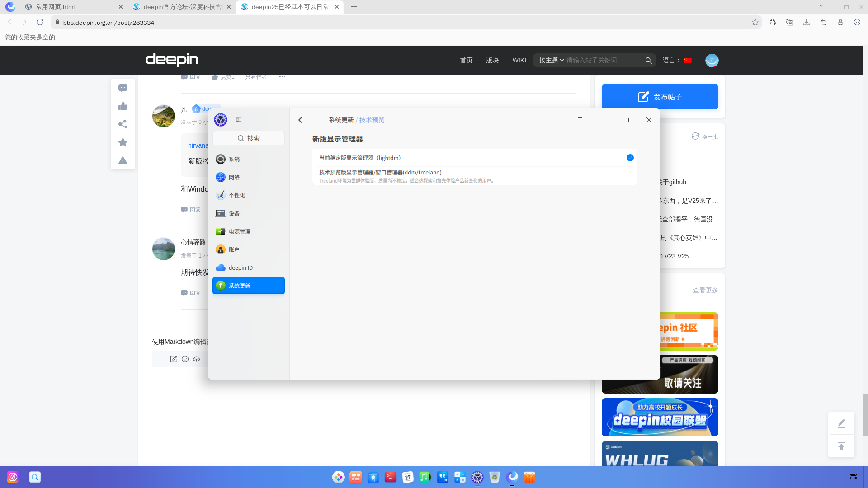Click 系统更新 breadcrumb link
This screenshot has width=868, height=488.
(x=341, y=120)
